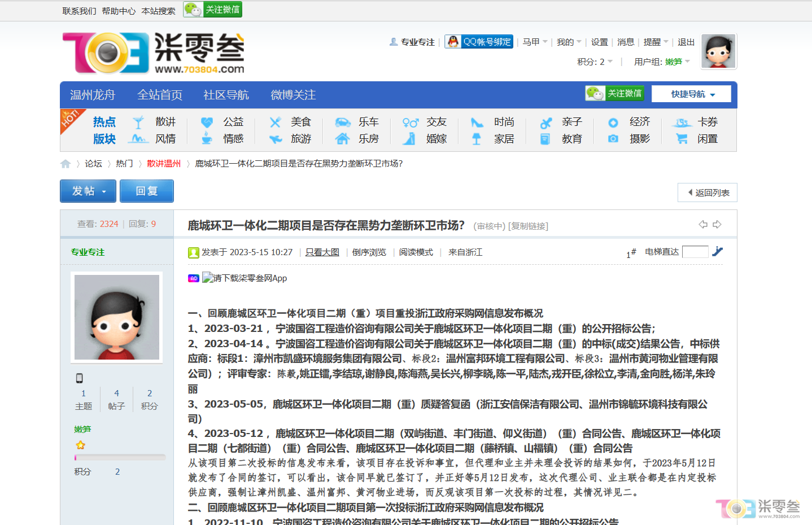Click the 703 site logo
The height and width of the screenshot is (525, 812).
tap(154, 53)
